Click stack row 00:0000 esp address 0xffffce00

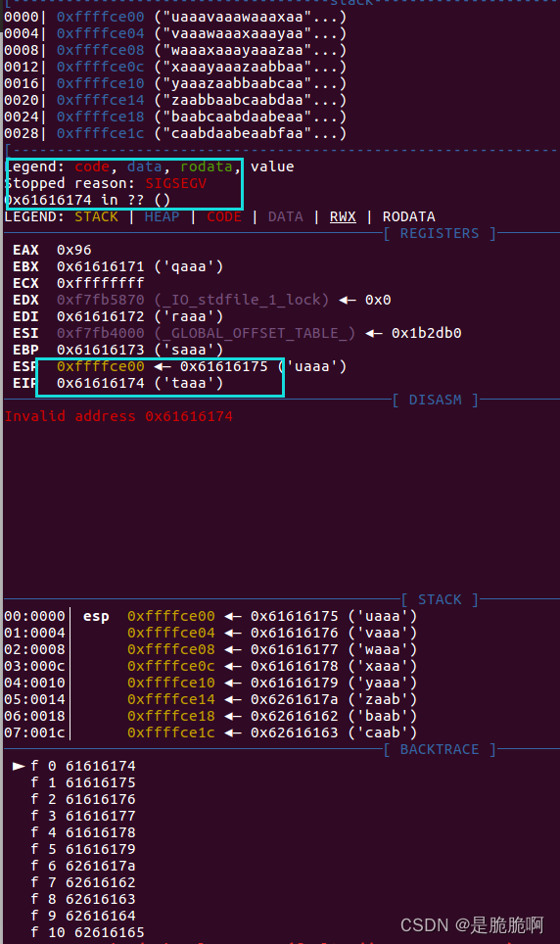[171, 617]
